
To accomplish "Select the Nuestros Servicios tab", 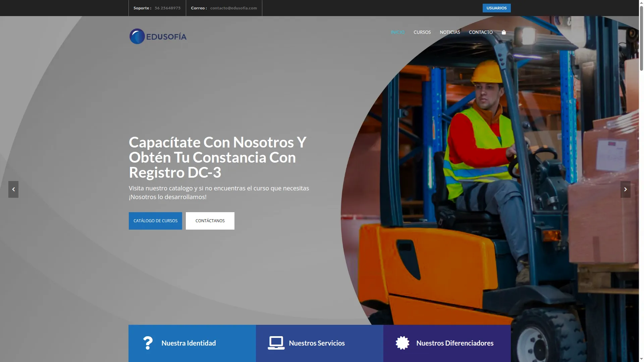I will tap(320, 343).
